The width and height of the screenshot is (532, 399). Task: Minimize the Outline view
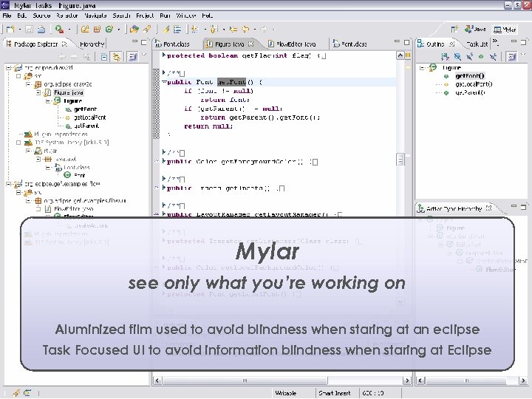coord(514,41)
